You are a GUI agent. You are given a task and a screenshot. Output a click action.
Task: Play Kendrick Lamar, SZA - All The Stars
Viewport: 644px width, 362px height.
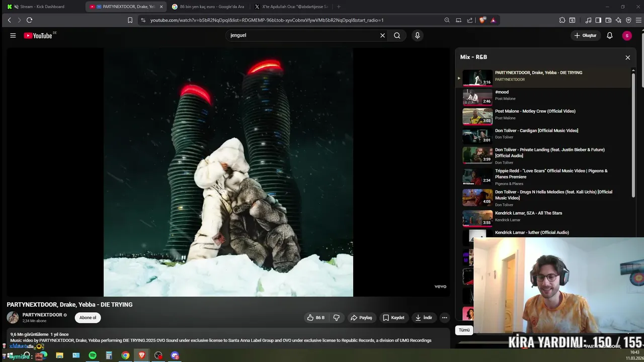[543, 218]
